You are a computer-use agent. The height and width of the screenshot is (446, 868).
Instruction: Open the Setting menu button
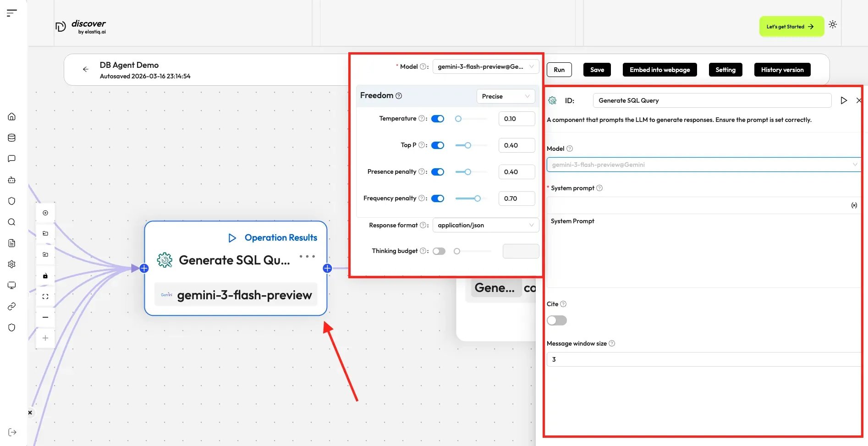[x=725, y=70]
